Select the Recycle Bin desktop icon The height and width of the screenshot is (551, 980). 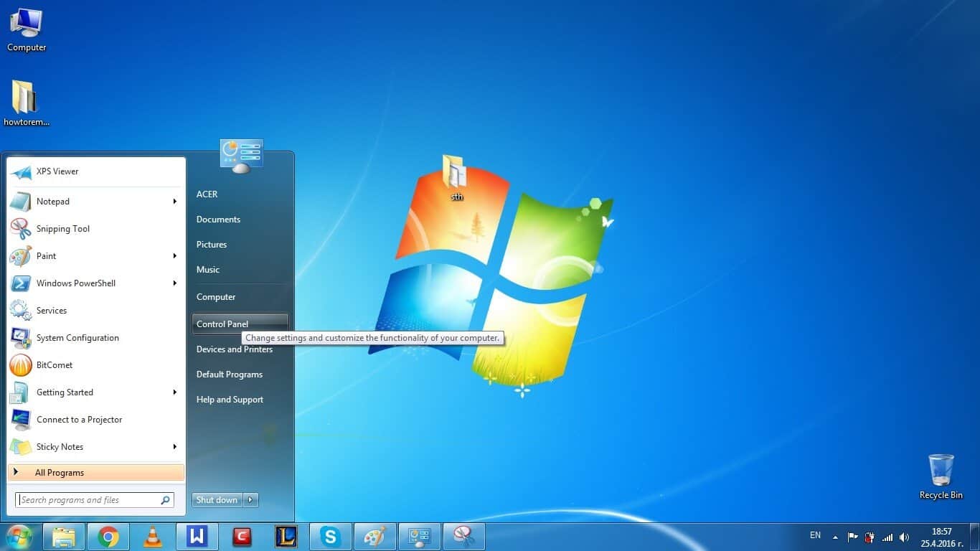(x=941, y=476)
